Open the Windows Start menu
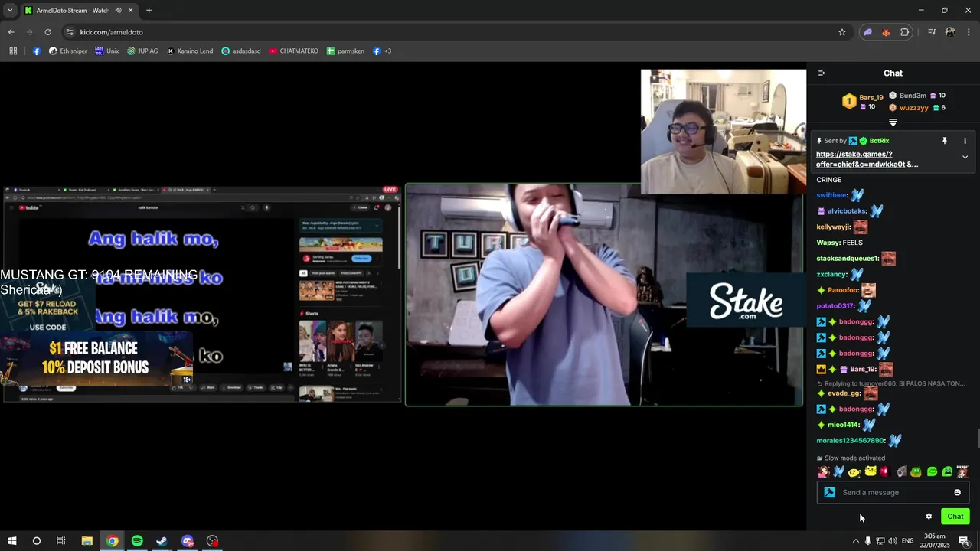The height and width of the screenshot is (551, 980). (x=12, y=541)
